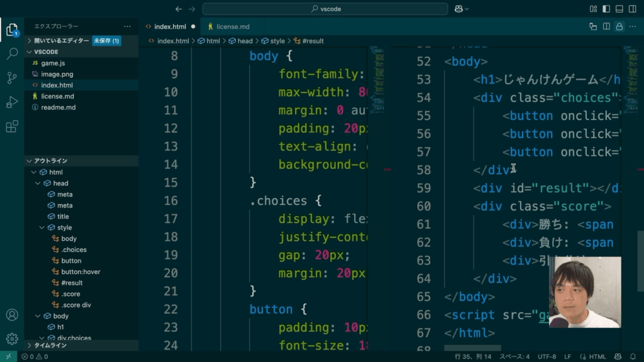The height and width of the screenshot is (362, 644).
Task: Select the index.html editor tab
Action: [x=170, y=27]
